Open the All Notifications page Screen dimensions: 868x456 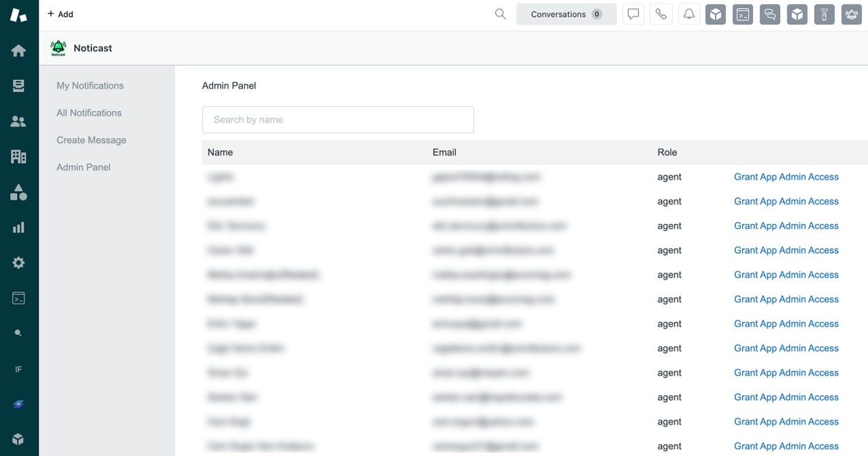[89, 112]
